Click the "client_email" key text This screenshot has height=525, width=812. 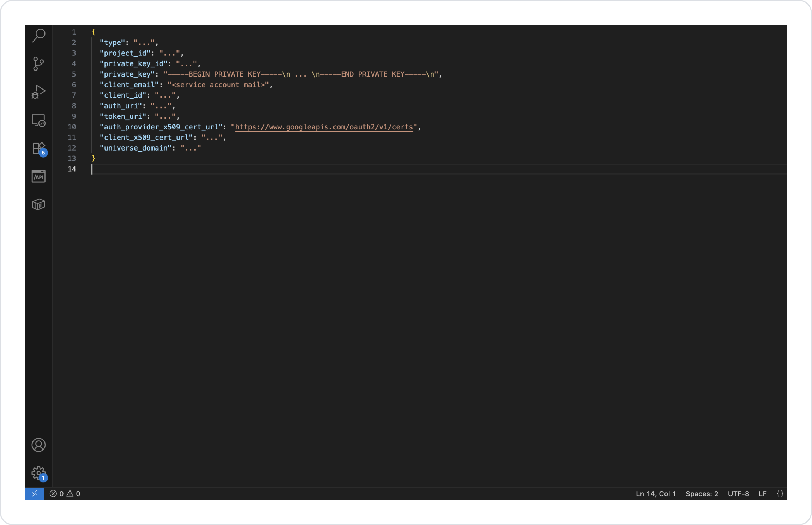129,85
